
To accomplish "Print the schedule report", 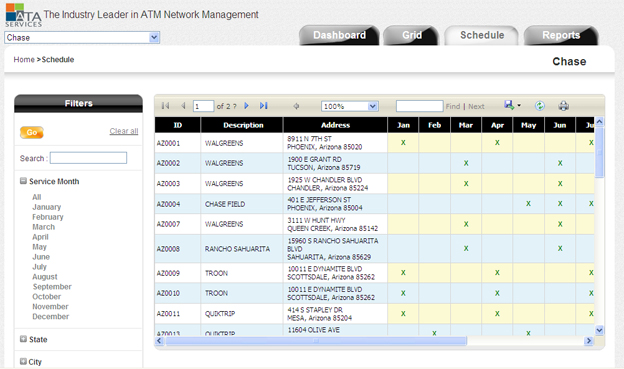I will point(564,106).
